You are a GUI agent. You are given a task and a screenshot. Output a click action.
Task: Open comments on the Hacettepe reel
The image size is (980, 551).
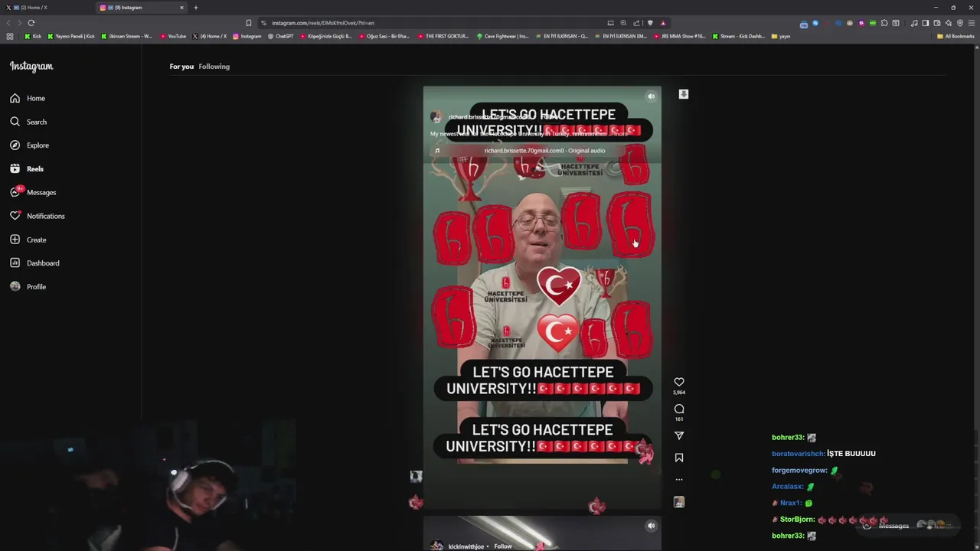coord(679,409)
